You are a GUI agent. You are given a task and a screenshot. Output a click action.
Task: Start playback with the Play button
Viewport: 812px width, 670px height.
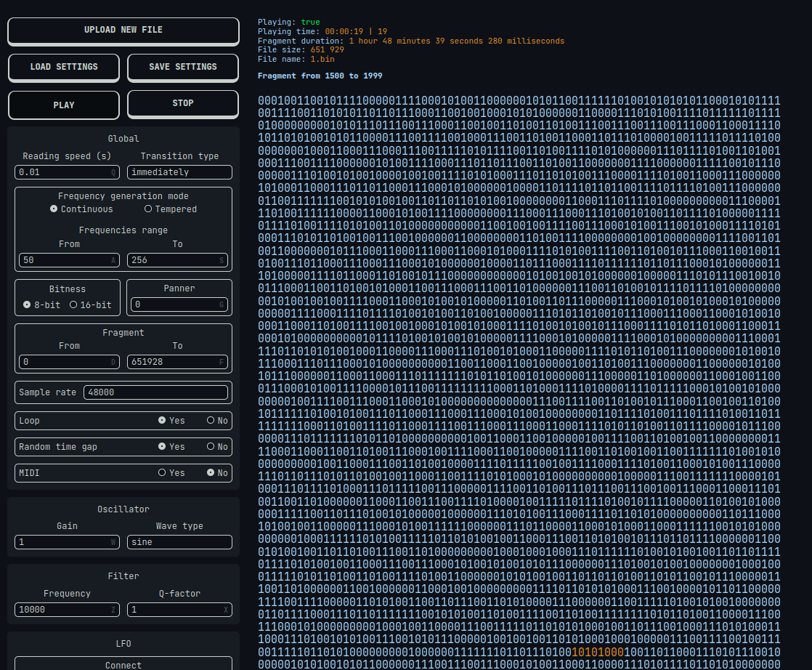point(64,105)
